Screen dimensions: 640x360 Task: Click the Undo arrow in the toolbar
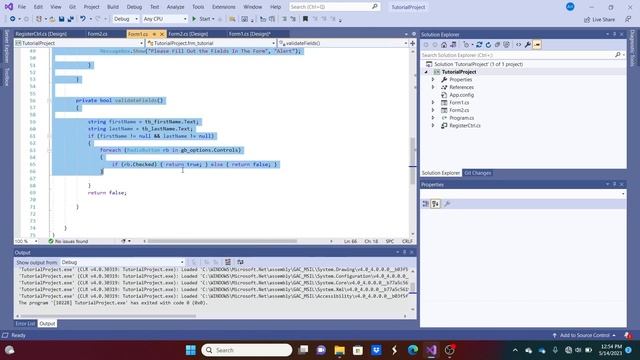(83, 19)
